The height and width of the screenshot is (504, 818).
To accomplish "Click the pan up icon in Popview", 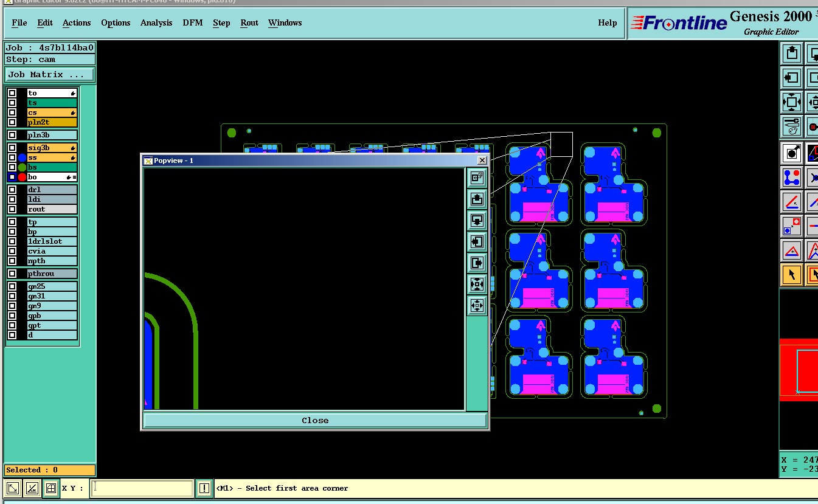I will [x=477, y=199].
